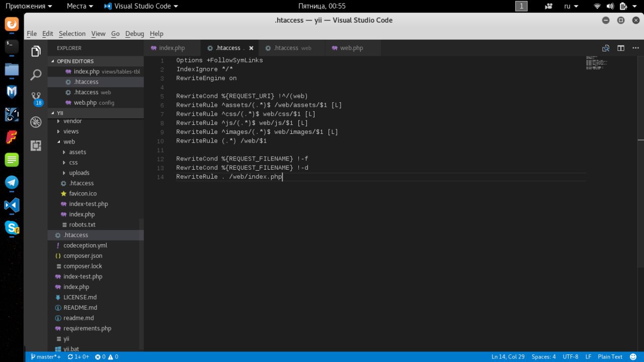Image resolution: width=644 pixels, height=362 pixels.
Task: Open the Debug menu
Action: click(x=134, y=34)
